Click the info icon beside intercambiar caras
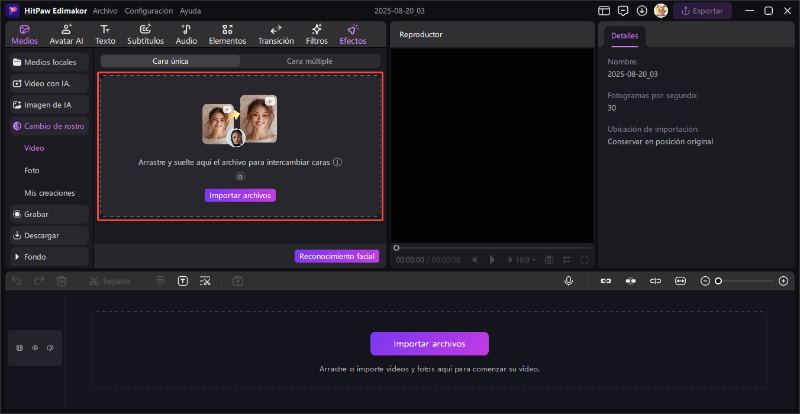Screen dimensions: 800x414 point(337,162)
